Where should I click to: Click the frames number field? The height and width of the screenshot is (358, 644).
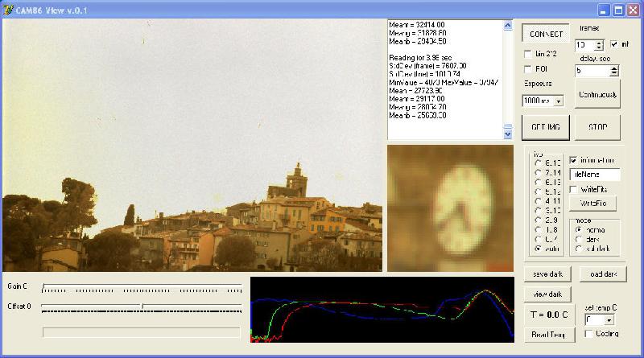[585, 45]
